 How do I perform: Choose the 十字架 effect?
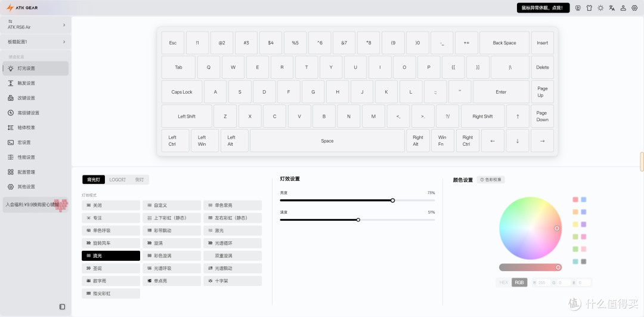coord(233,281)
